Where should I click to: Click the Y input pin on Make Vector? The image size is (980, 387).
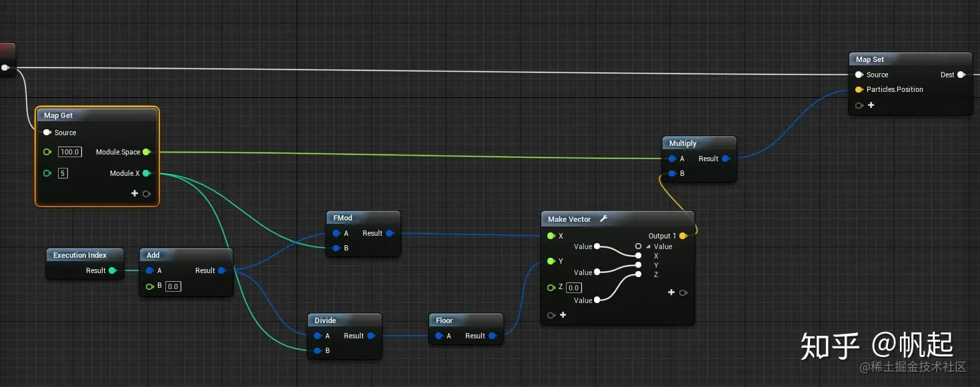click(551, 261)
